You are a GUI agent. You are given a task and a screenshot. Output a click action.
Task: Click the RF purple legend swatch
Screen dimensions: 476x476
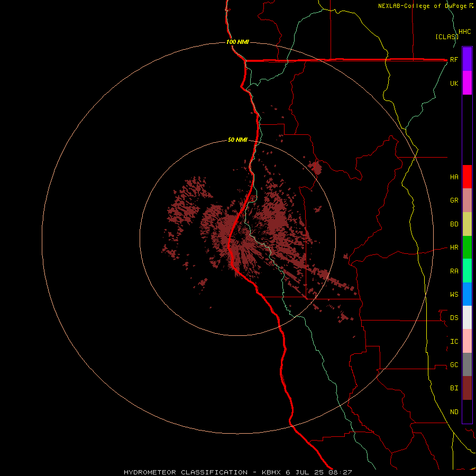click(x=467, y=59)
